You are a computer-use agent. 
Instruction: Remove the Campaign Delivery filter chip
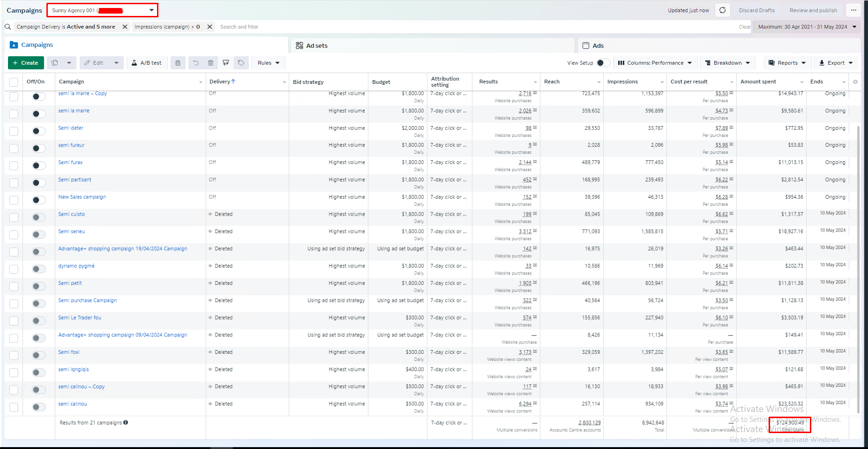pyautogui.click(x=125, y=27)
